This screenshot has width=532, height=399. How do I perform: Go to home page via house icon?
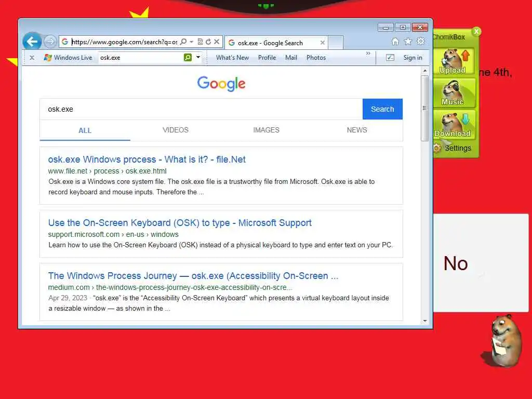coord(395,42)
